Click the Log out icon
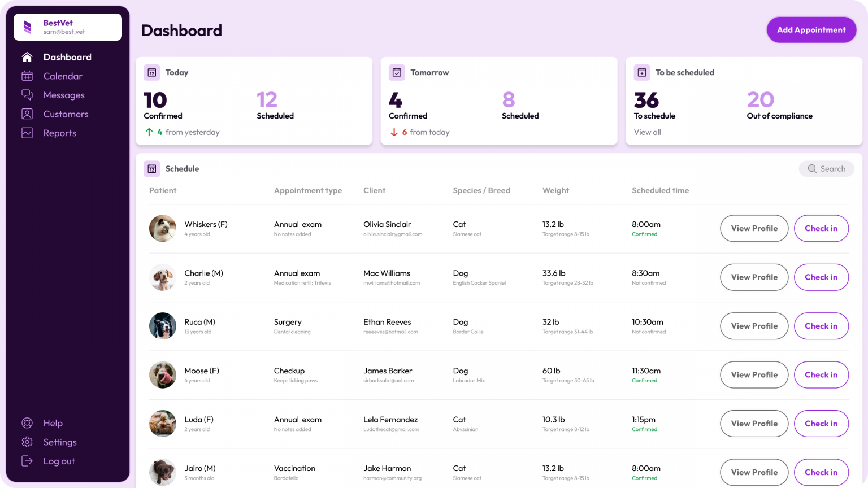 click(x=27, y=461)
